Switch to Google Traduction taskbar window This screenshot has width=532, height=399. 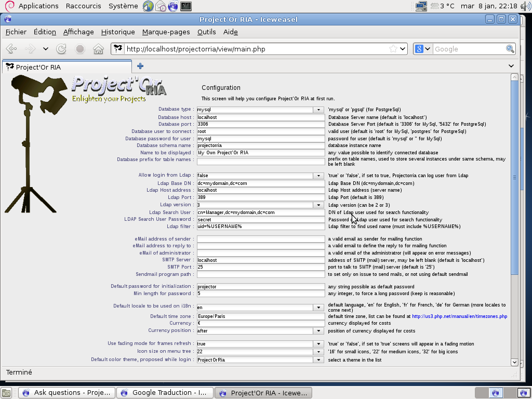pos(165,393)
